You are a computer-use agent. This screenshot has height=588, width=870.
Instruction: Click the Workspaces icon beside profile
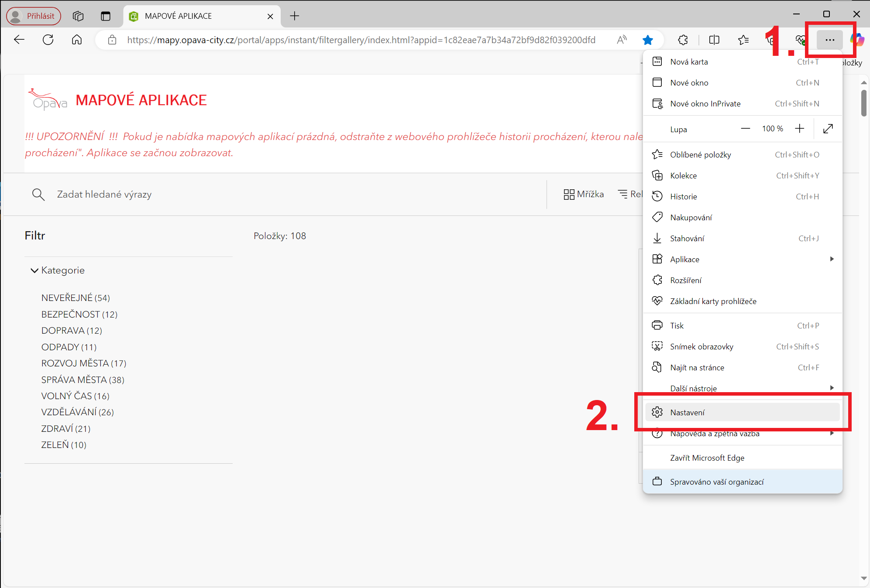click(78, 16)
